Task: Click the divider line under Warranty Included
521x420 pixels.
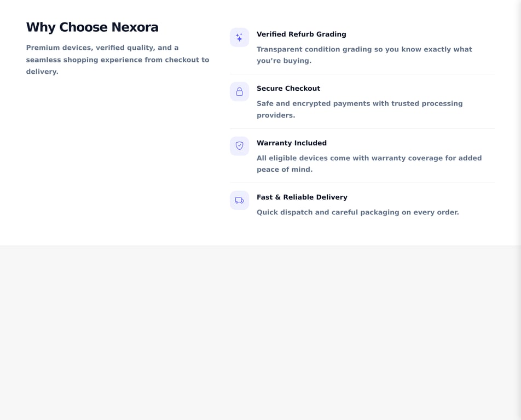Action: click(362, 183)
